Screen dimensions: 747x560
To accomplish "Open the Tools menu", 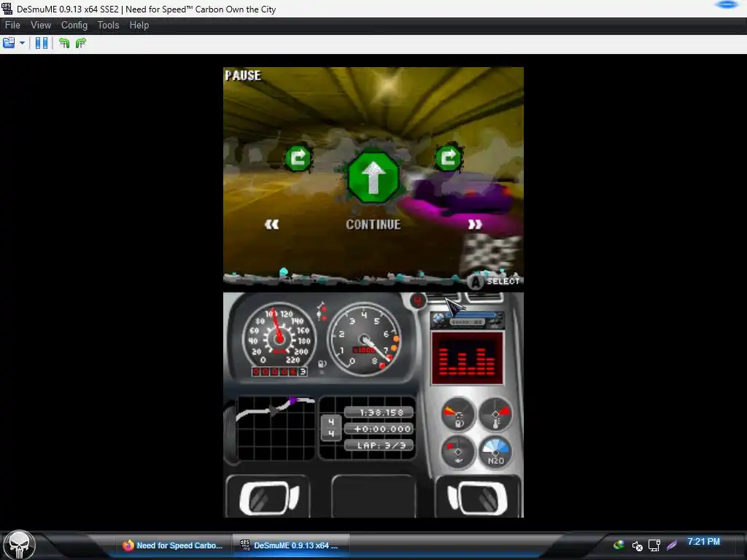I will pos(108,26).
